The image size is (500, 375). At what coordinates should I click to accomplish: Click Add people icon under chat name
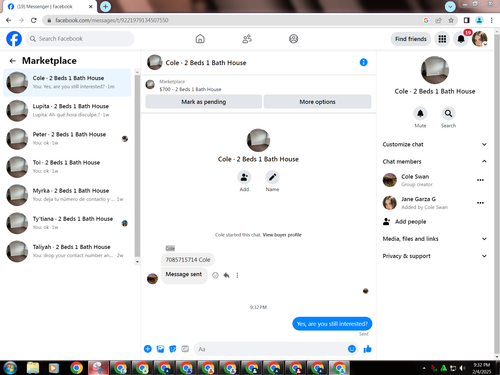click(x=244, y=177)
